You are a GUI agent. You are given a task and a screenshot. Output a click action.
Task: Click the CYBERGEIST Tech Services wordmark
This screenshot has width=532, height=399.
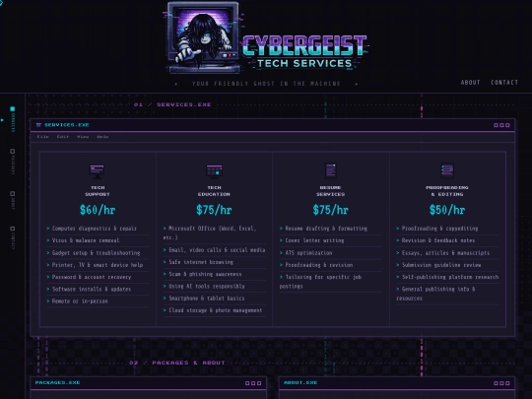click(304, 51)
